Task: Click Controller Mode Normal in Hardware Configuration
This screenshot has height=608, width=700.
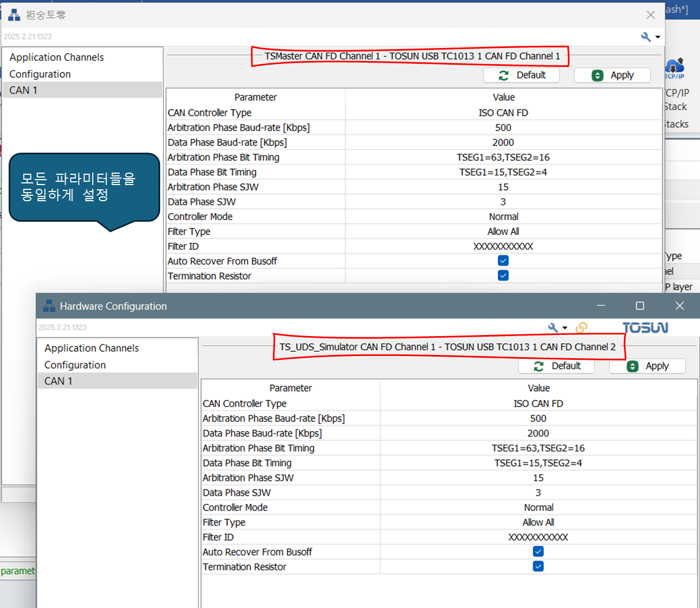Action: [539, 507]
